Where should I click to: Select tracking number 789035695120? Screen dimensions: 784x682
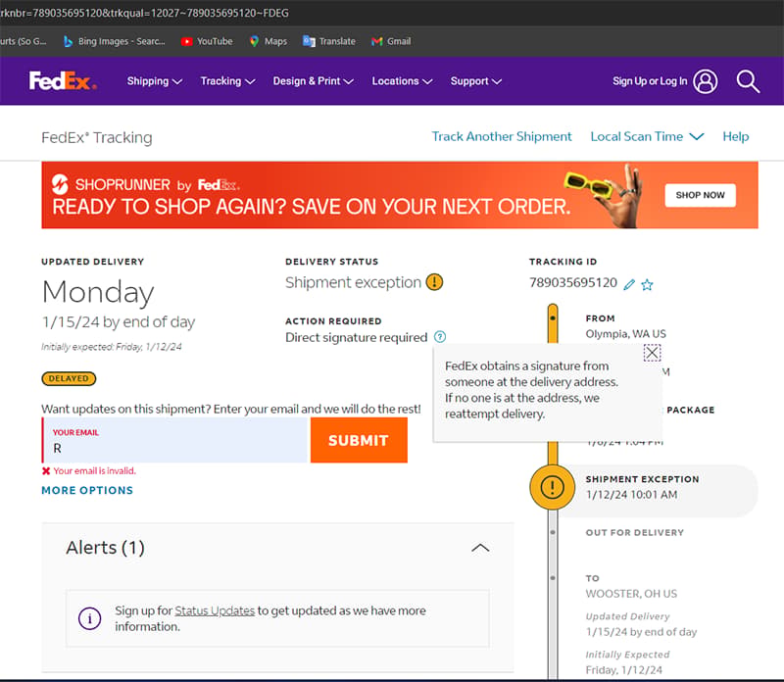click(x=573, y=282)
